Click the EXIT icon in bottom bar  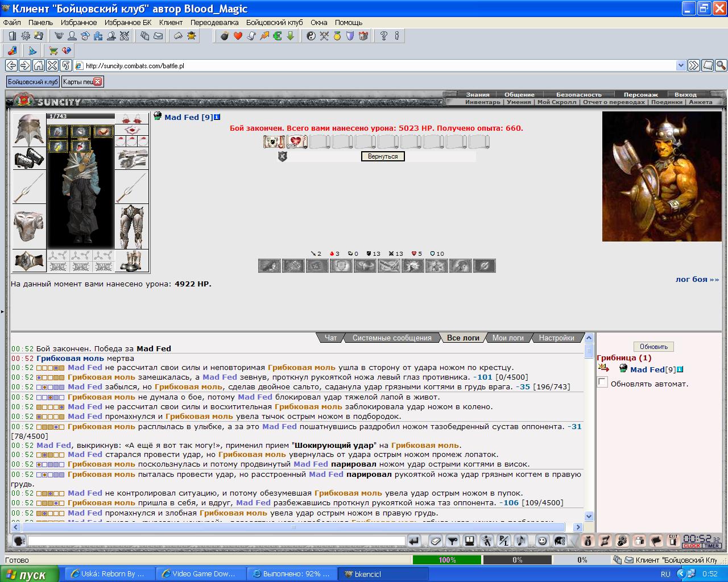coord(673,541)
